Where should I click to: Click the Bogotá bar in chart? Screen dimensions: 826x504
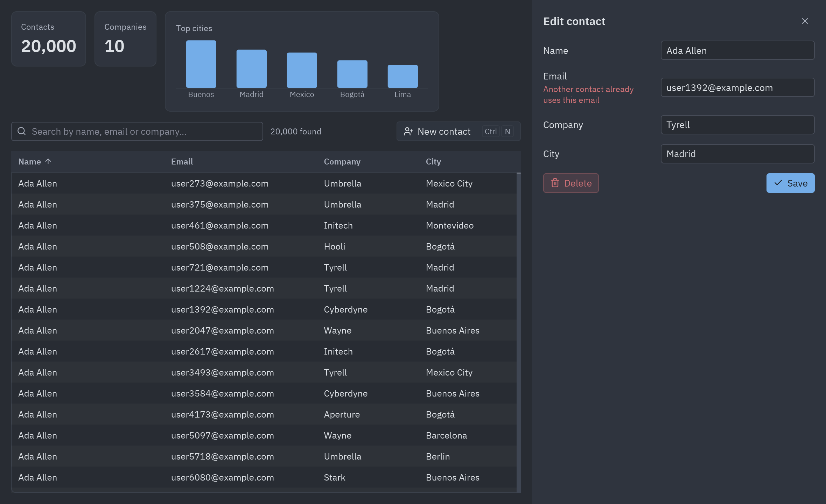[x=352, y=74]
